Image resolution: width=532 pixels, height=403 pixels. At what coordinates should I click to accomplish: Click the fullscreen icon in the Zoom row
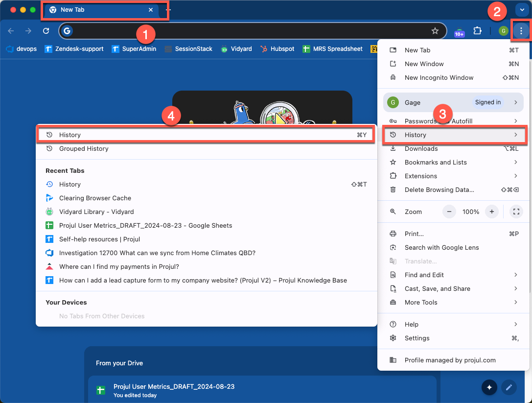coord(516,212)
